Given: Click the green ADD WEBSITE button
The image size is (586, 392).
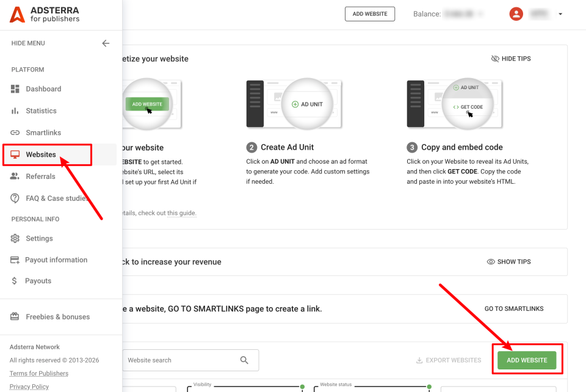Looking at the screenshot, I should pyautogui.click(x=527, y=360).
